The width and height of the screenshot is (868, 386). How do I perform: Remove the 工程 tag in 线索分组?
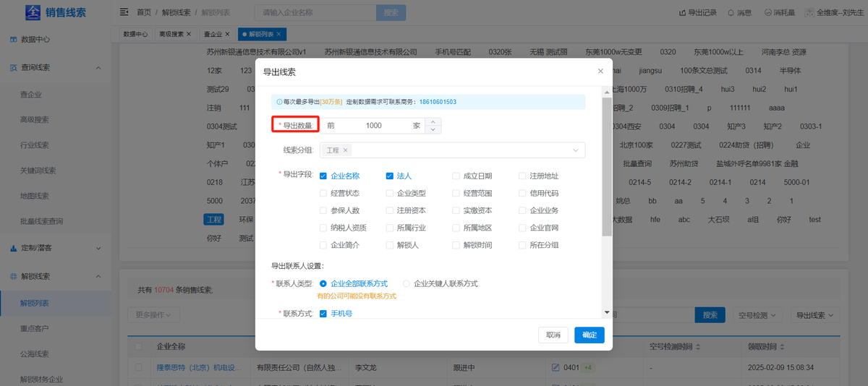(x=346, y=150)
